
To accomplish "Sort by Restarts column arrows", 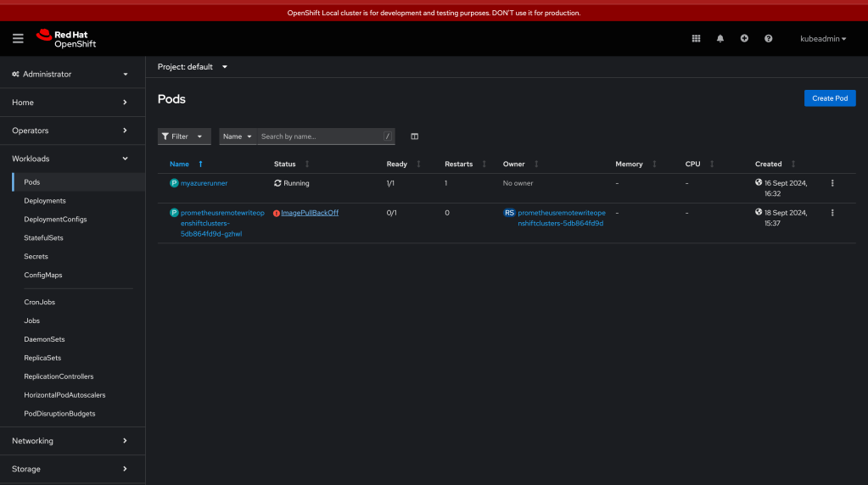I will click(484, 164).
